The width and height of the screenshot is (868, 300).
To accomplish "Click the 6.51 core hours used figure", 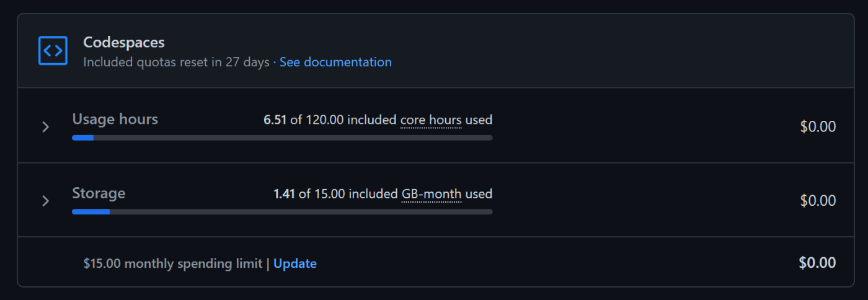I will tap(275, 120).
